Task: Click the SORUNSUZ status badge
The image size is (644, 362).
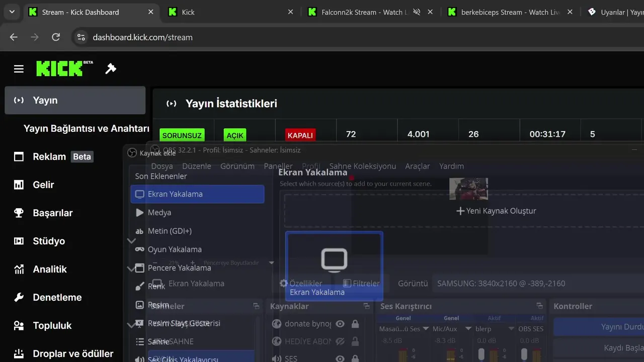Action: 182,135
